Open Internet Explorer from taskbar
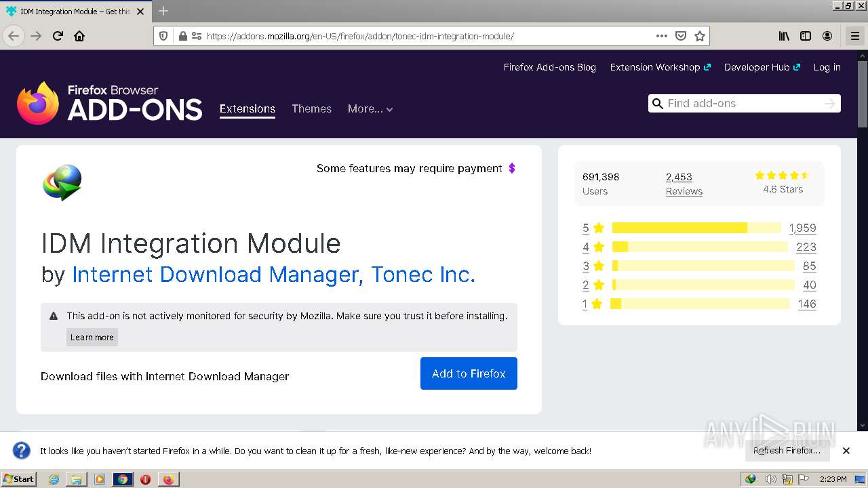This screenshot has height=488, width=868. tap(54, 479)
